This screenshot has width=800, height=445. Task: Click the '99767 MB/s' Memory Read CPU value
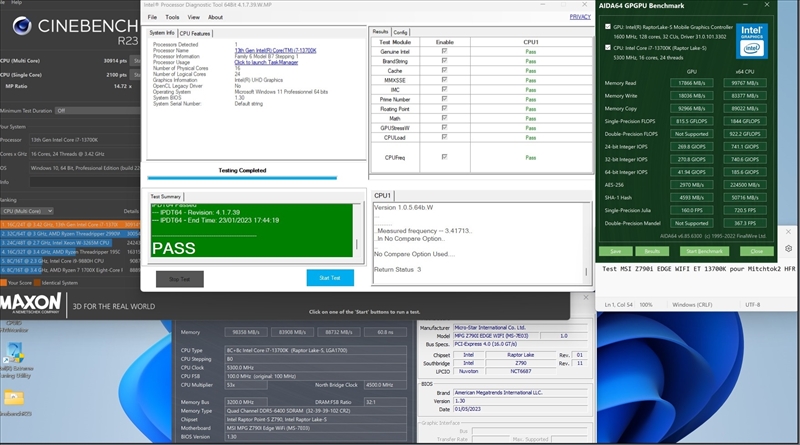[745, 83]
